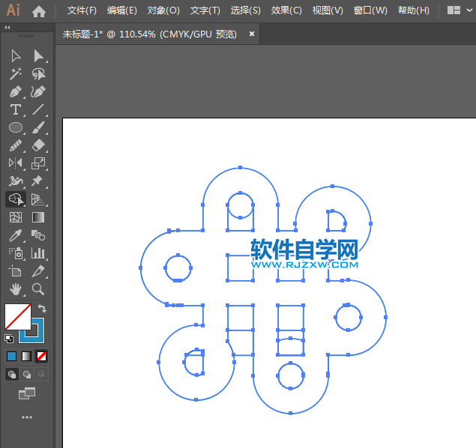Select the Pen tool
This screenshot has width=476, height=448.
pos(15,92)
